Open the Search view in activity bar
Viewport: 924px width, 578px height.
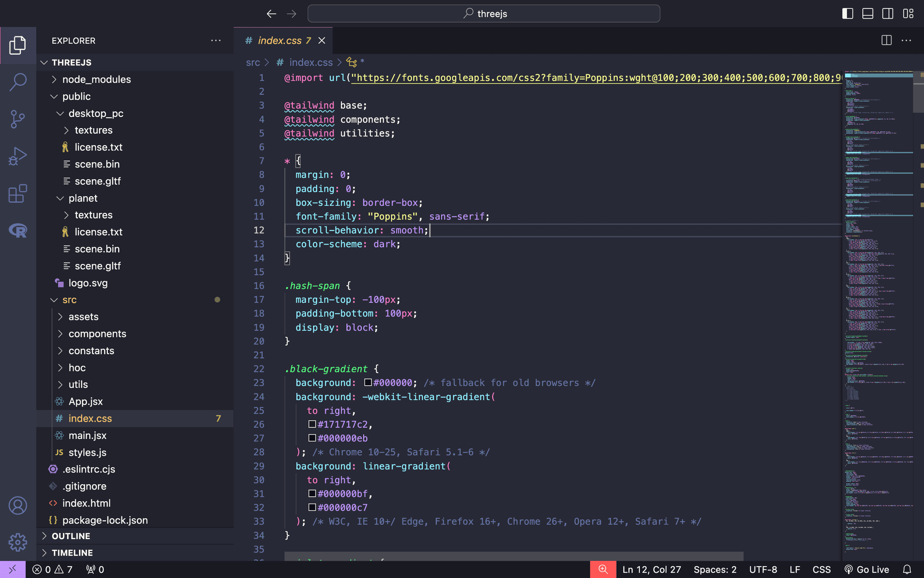click(x=18, y=82)
